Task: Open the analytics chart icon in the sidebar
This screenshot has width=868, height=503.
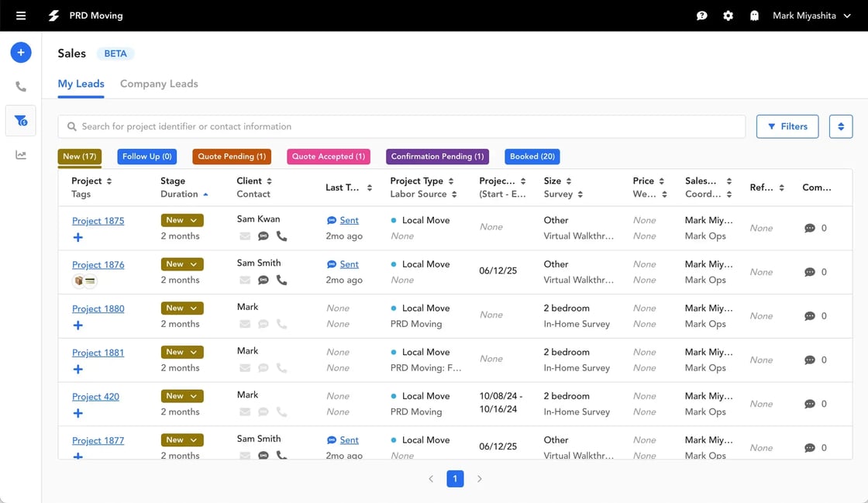Action: pyautogui.click(x=20, y=154)
